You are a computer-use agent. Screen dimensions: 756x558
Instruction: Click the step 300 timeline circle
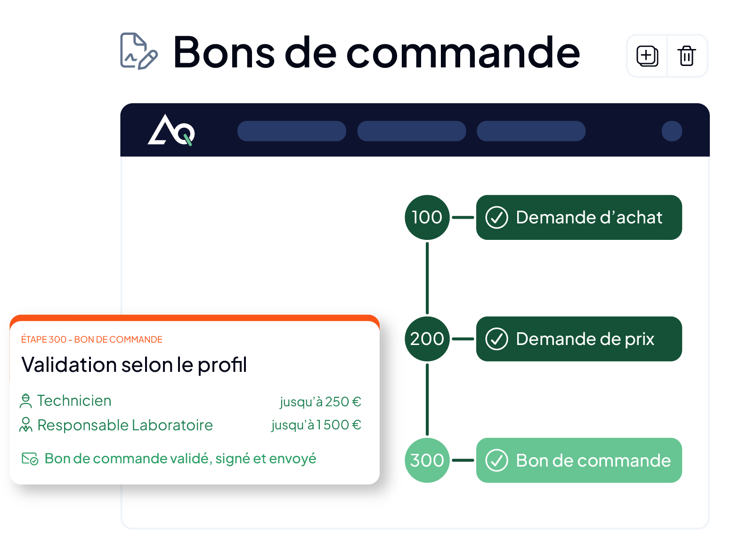[427, 460]
